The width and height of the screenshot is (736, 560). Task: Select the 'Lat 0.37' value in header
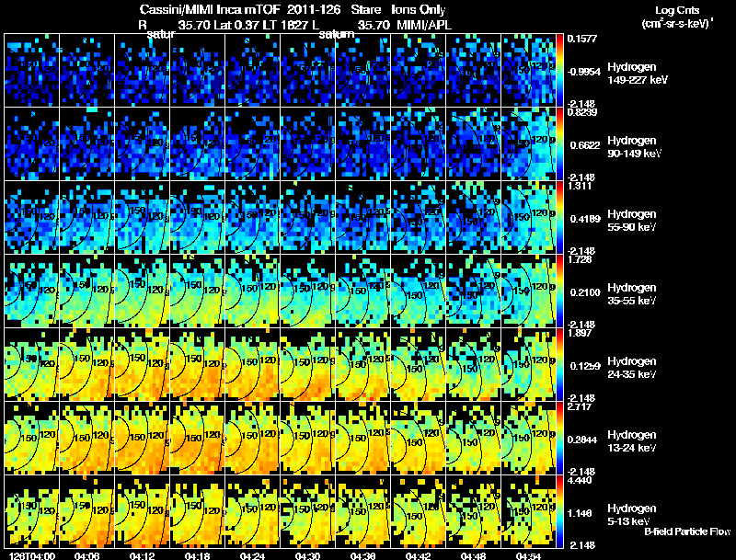click(x=236, y=25)
